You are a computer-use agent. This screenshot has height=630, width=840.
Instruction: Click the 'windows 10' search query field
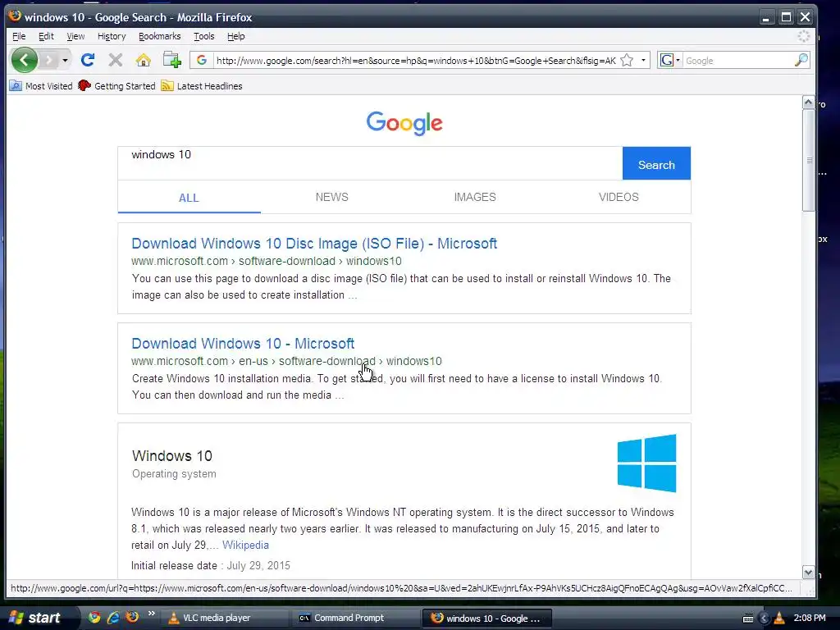pos(370,163)
